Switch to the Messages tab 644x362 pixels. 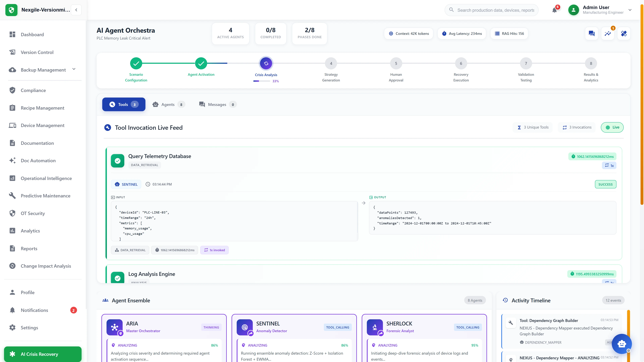(217, 104)
